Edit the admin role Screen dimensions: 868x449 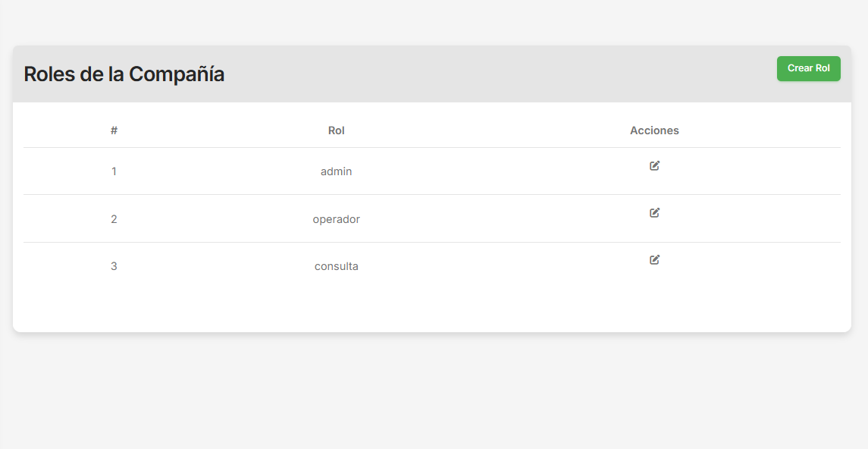(654, 165)
